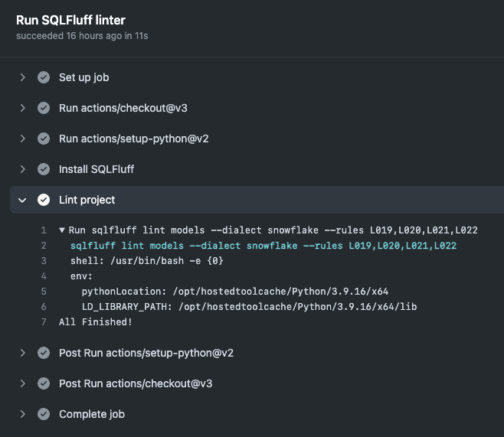Click the Complete job success checkmark icon
This screenshot has width=504, height=437.
tap(44, 414)
